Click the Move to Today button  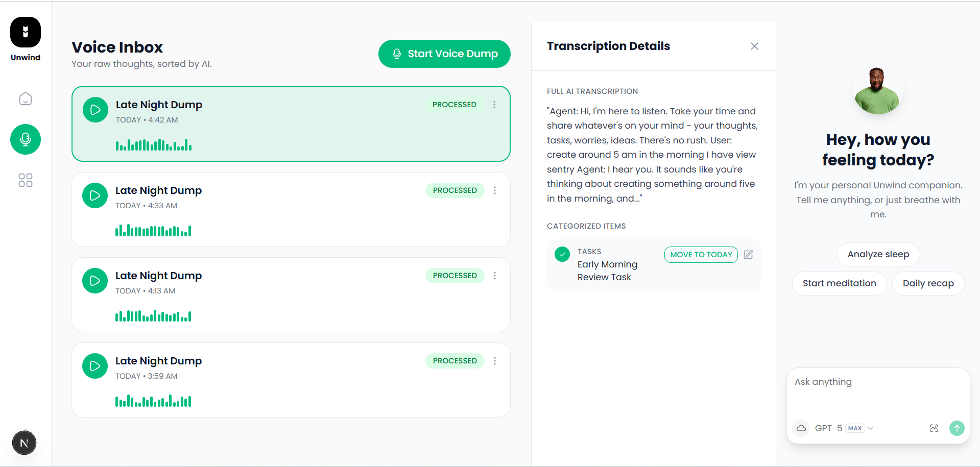pyautogui.click(x=701, y=254)
